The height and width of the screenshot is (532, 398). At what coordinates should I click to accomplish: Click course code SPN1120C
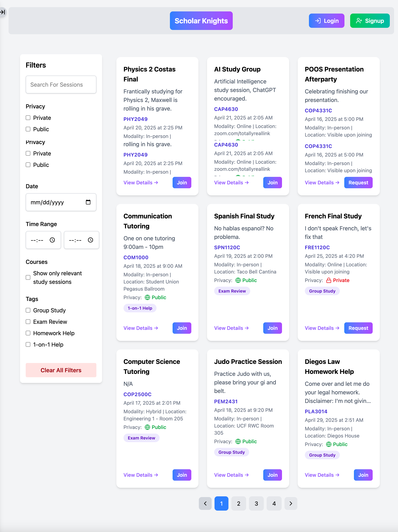coord(227,247)
